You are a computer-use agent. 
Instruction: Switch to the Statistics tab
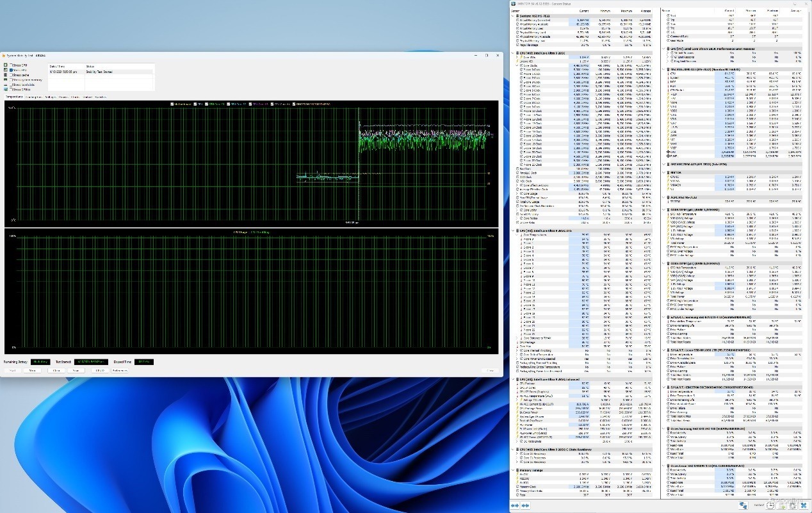pos(101,97)
